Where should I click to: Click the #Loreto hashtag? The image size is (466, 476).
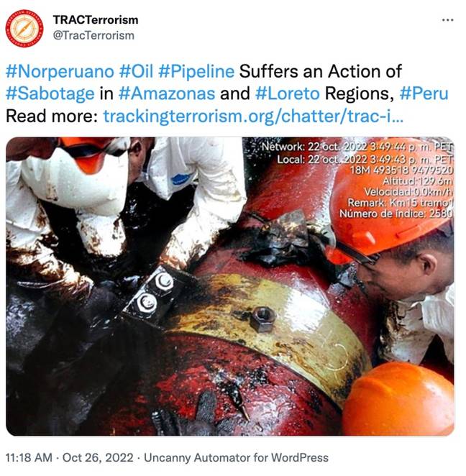pos(288,93)
